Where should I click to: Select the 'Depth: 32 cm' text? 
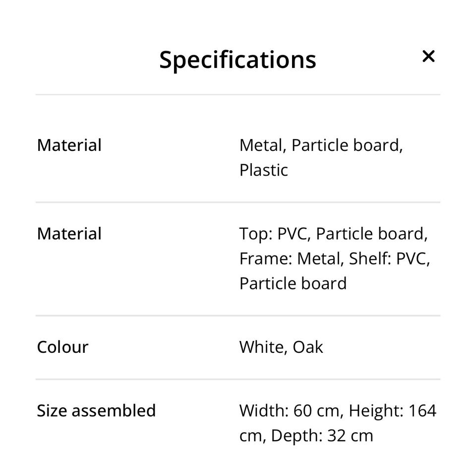pyautogui.click(x=322, y=436)
